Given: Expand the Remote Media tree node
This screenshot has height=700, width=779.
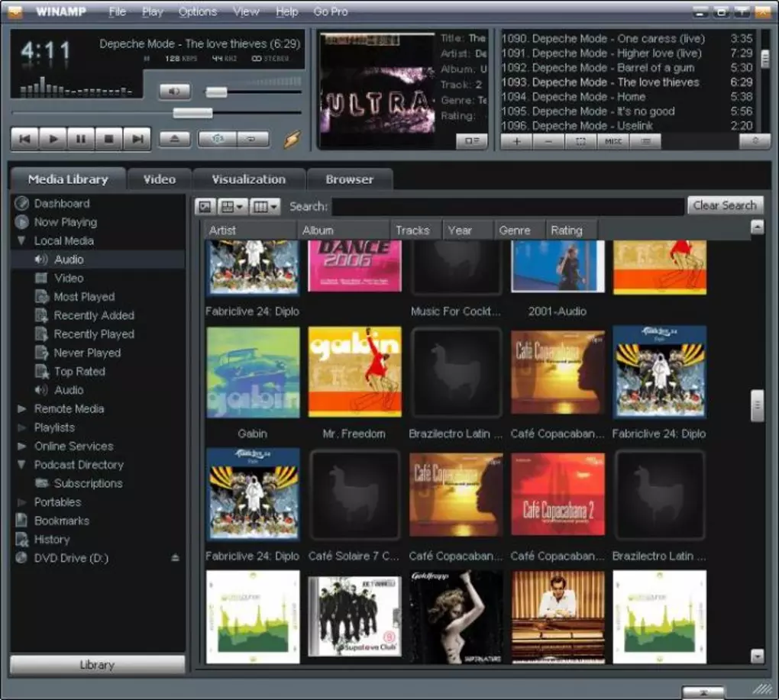Looking at the screenshot, I should tap(21, 409).
